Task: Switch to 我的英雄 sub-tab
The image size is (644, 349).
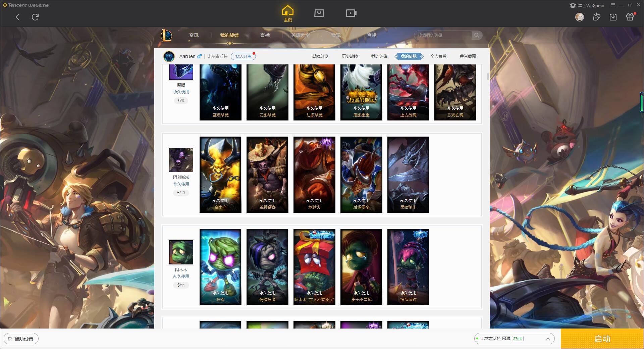Action: [x=379, y=56]
